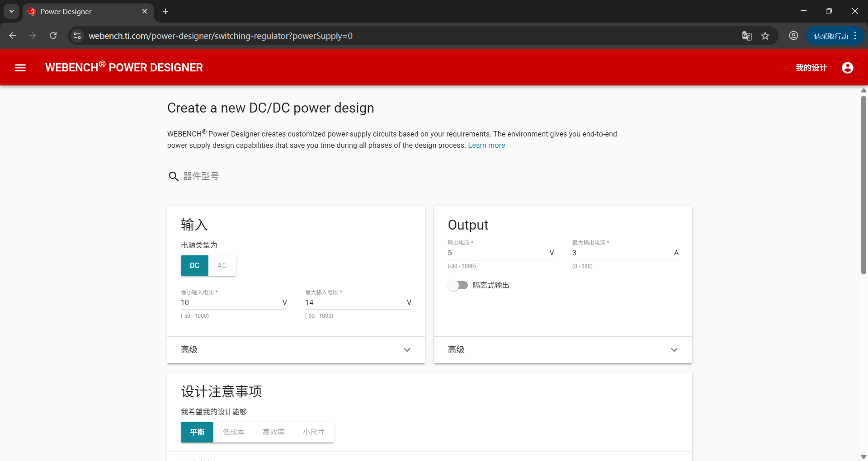The image size is (868, 461).
Task: Select AC power source type
Action: tap(222, 266)
